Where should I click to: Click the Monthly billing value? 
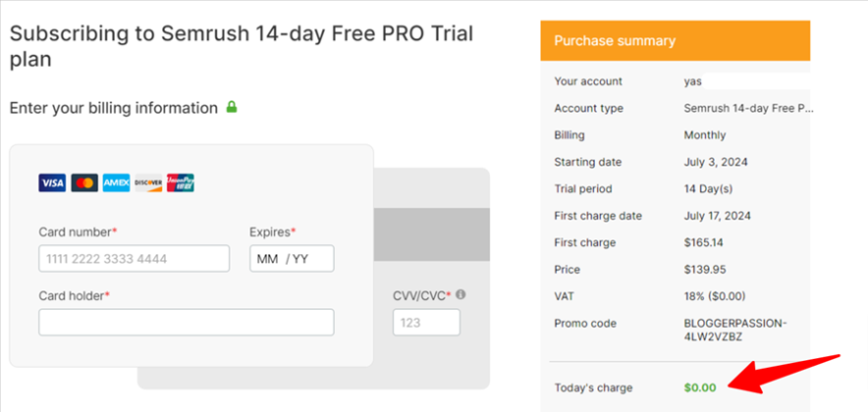[x=705, y=135]
